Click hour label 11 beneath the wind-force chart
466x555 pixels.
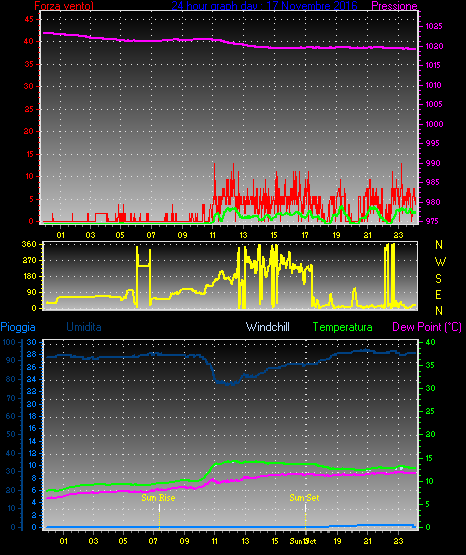tap(213, 235)
